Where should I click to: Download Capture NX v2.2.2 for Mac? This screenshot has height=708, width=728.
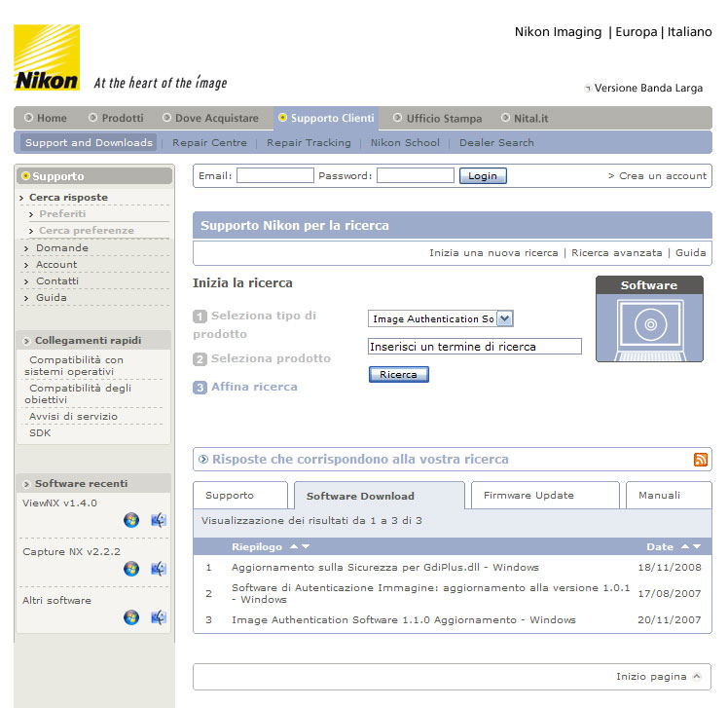(x=159, y=569)
